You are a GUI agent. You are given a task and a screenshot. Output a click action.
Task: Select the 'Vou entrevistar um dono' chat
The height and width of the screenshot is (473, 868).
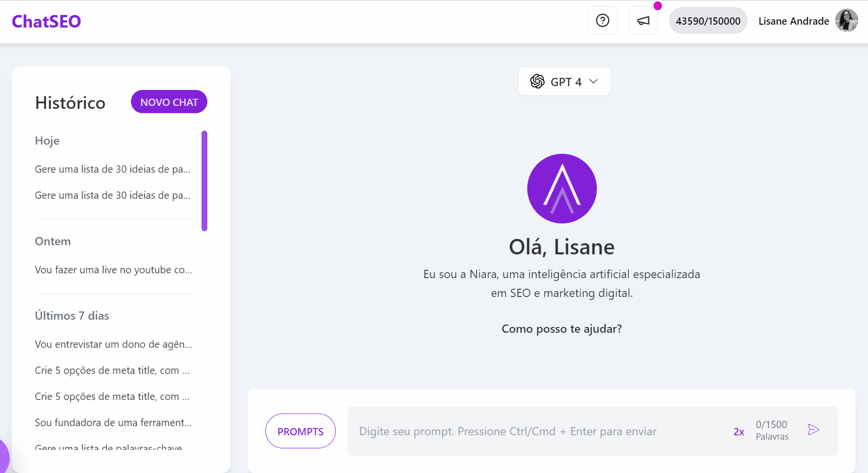pyautogui.click(x=113, y=344)
